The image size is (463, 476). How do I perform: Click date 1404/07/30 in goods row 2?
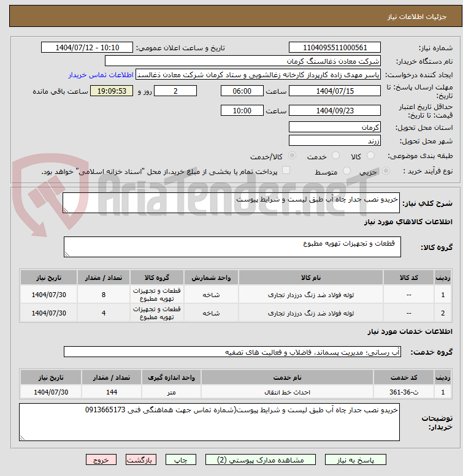tap(49, 313)
